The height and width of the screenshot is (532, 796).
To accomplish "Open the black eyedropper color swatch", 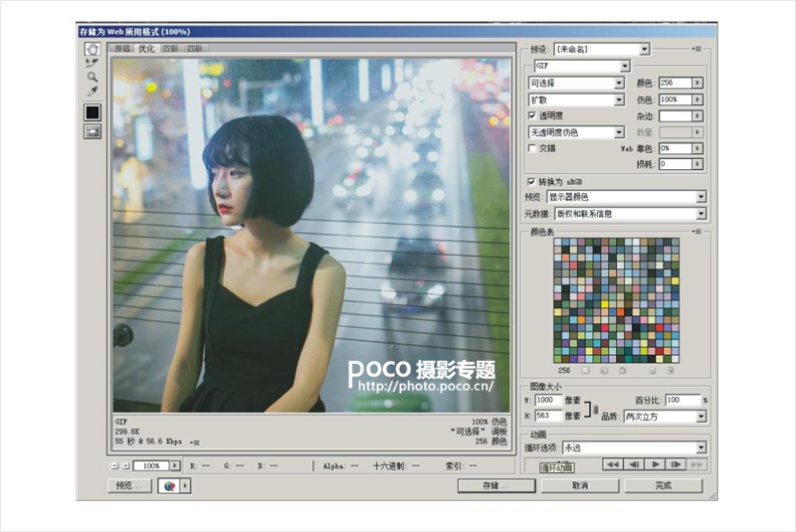I will (93, 112).
